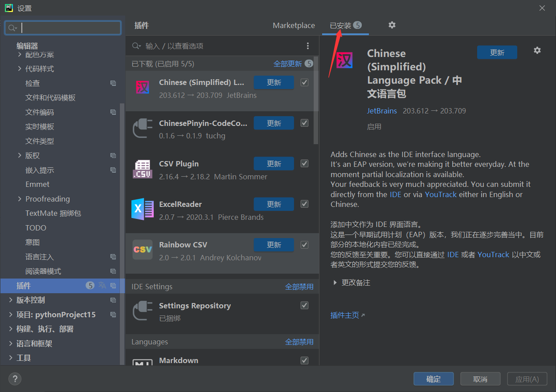This screenshot has width=556, height=392.
Task: Expand the 项目: pythonProject15 section
Action: coord(11,315)
